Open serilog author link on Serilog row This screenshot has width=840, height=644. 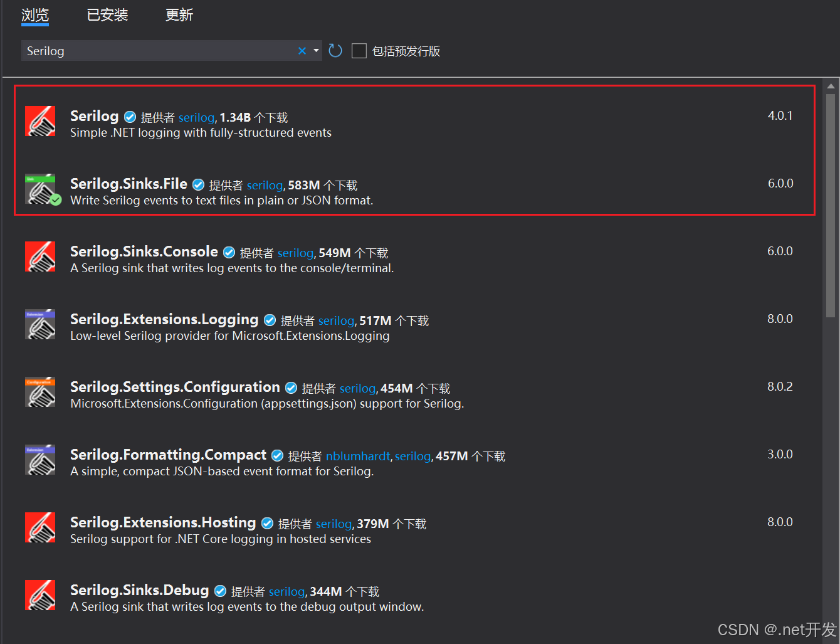click(x=196, y=117)
